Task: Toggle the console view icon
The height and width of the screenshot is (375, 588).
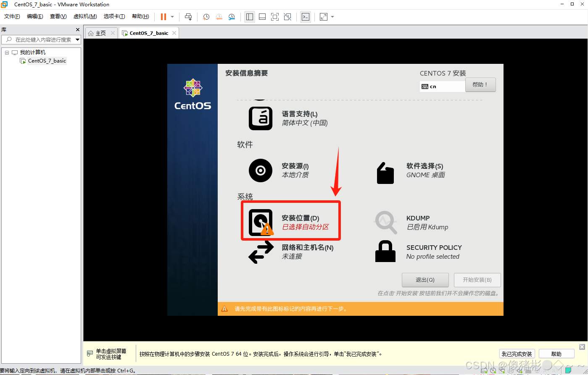Action: (306, 17)
